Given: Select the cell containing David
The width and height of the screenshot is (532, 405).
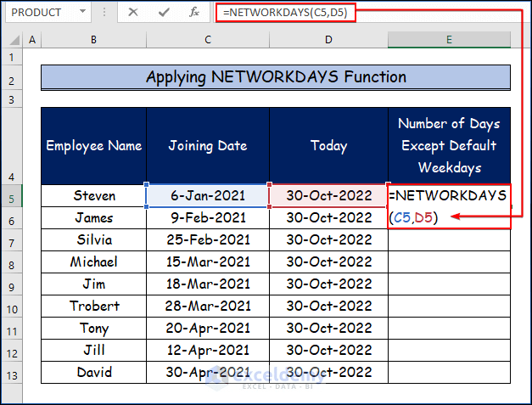Looking at the screenshot, I should (93, 373).
